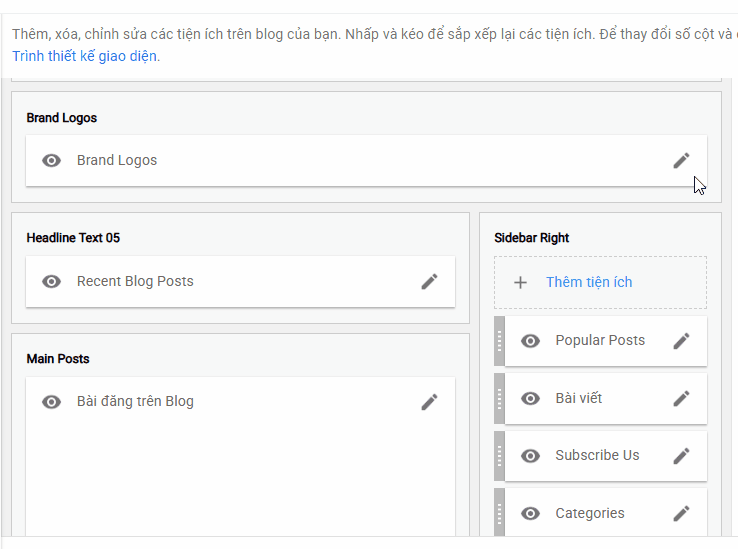Toggle visibility of Categories gadget
The height and width of the screenshot is (549, 738).
pos(530,513)
